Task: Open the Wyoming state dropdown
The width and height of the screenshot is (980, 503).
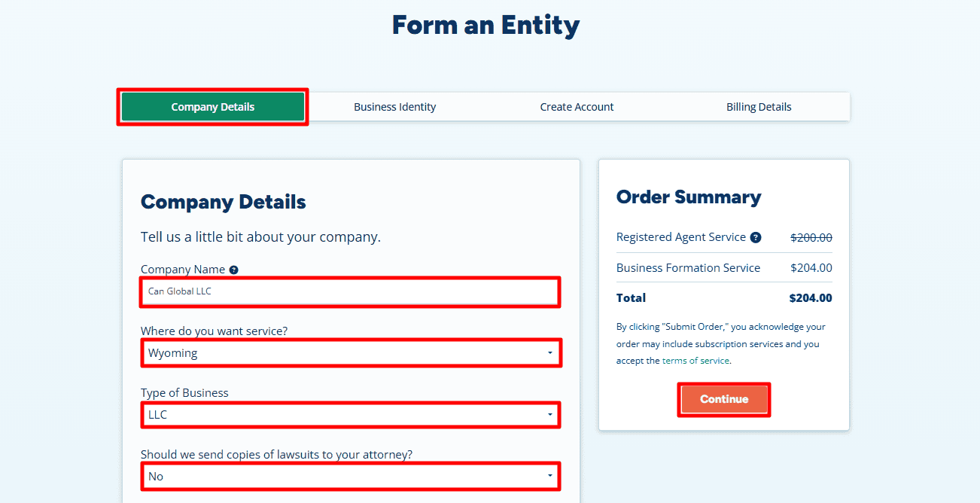Action: (x=351, y=352)
